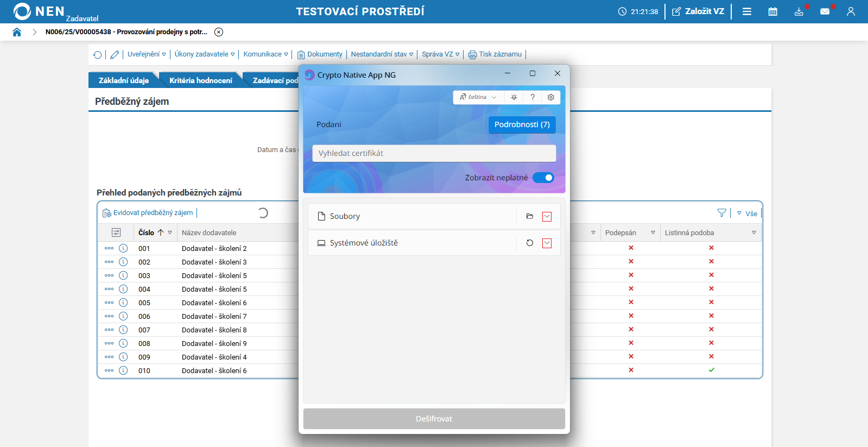868x447 pixels.
Task: Click the refresh record toolbar icon
Action: tap(98, 54)
